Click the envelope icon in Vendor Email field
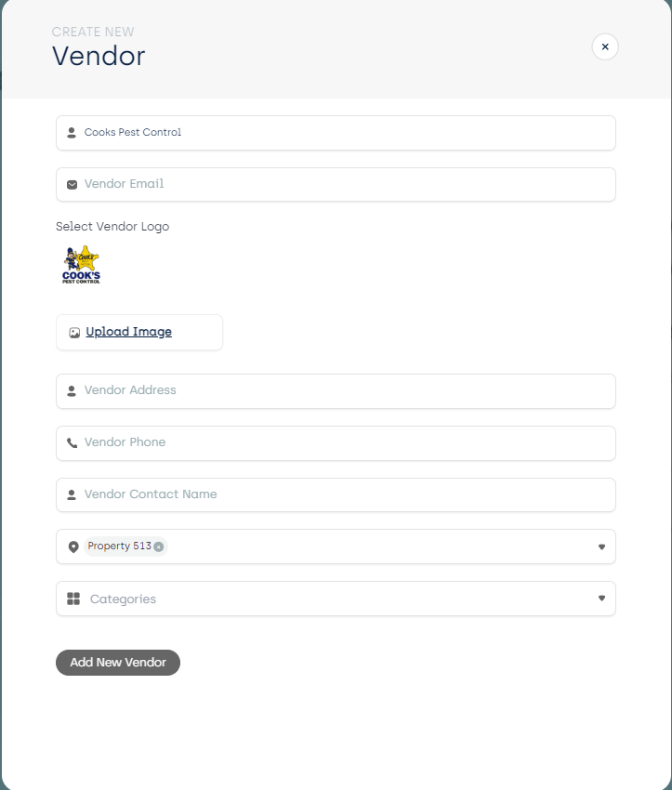The width and height of the screenshot is (672, 790). [72, 185]
